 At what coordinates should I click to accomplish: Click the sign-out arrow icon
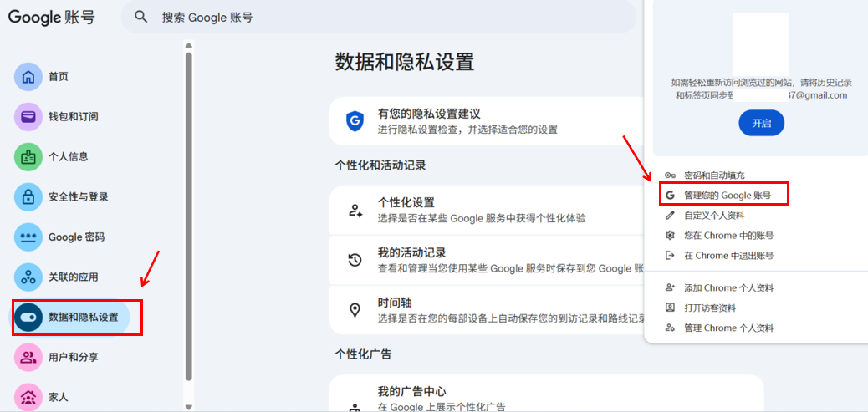tap(670, 255)
